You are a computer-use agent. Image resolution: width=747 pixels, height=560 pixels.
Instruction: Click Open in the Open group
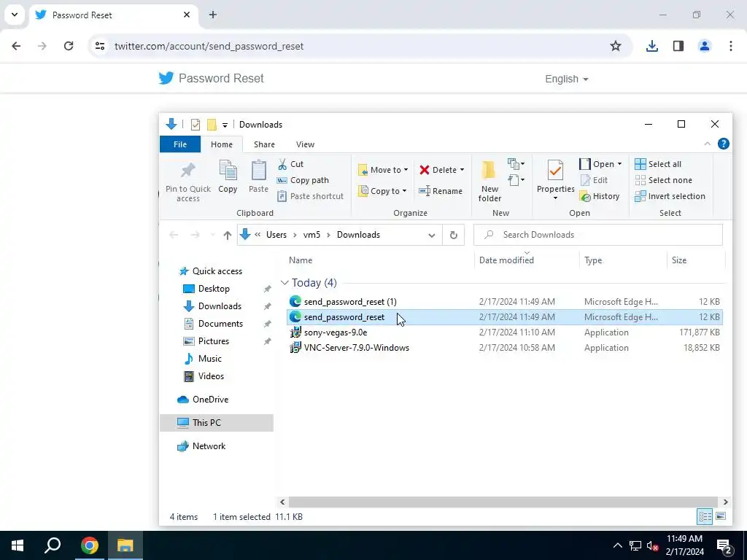point(597,164)
